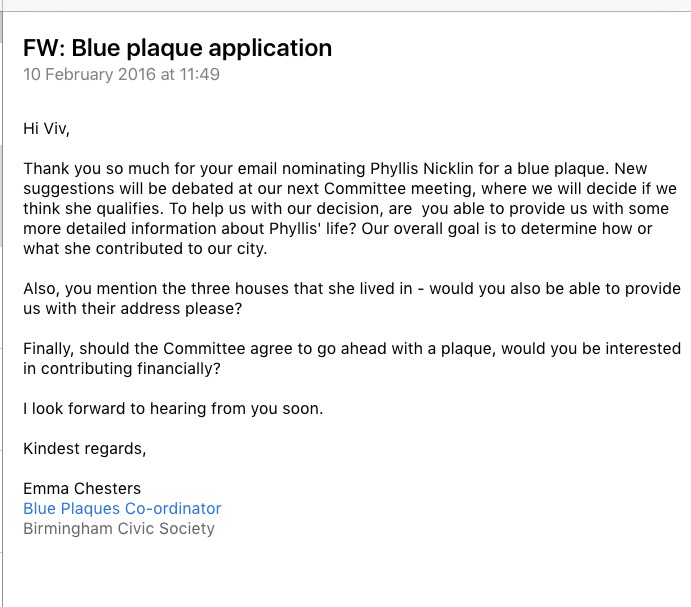
Task: Click the email subject "FW: Blue plaque application"
Action: tap(177, 47)
